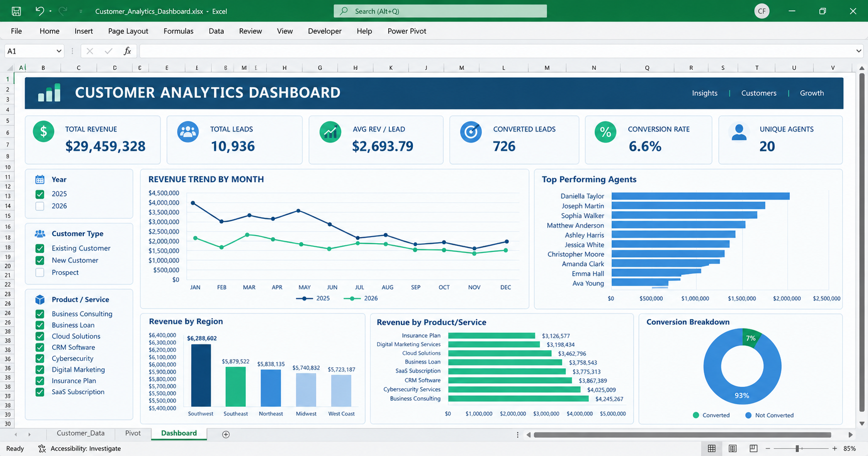Open the Power Pivot tab
868x456 pixels.
[x=407, y=31]
